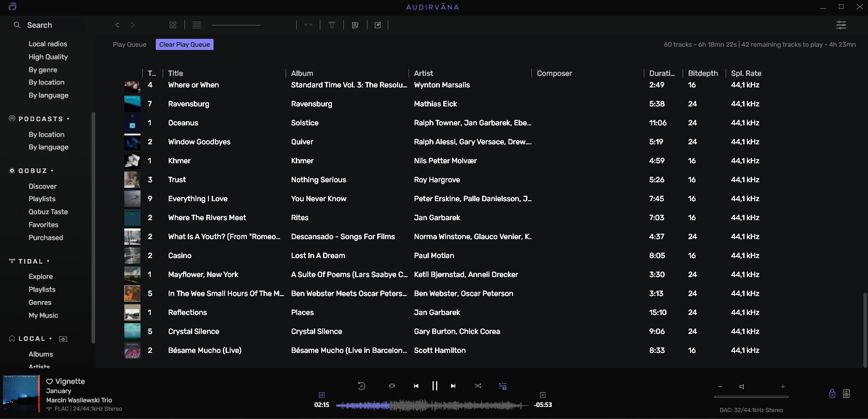Switch to grid view
The height and width of the screenshot is (419, 868).
pyautogui.click(x=173, y=25)
